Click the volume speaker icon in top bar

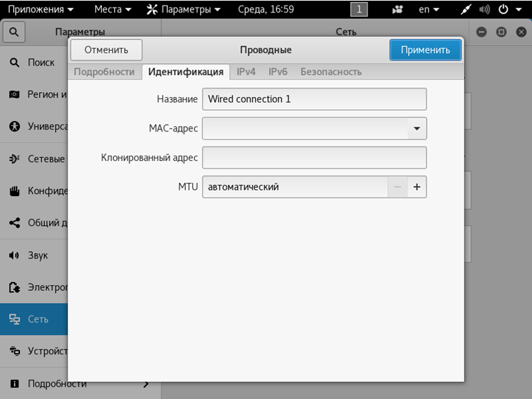[x=484, y=10]
